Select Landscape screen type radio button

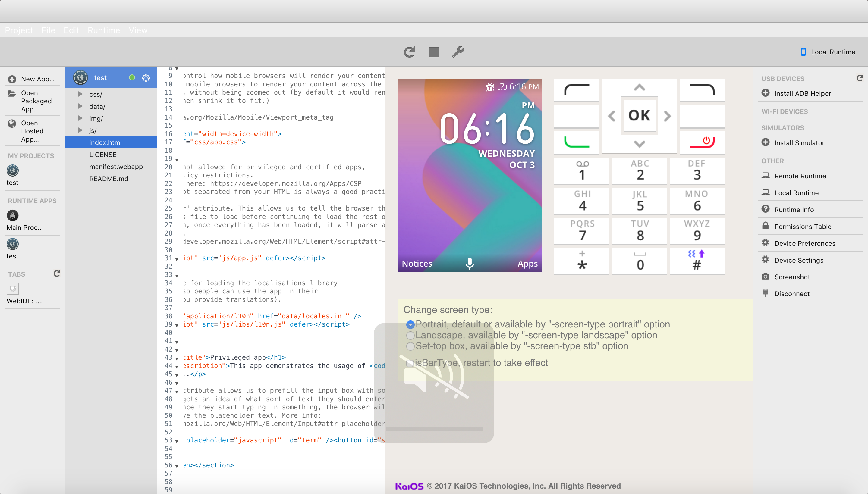410,336
